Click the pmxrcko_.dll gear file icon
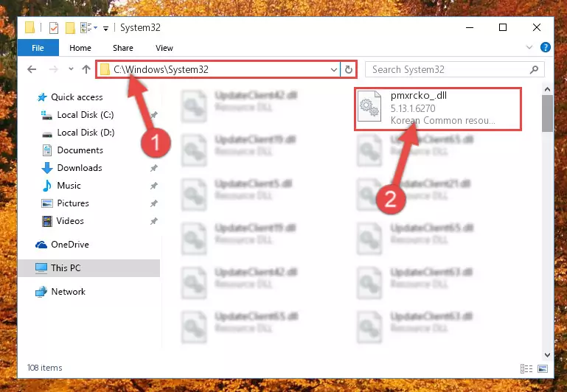567x392 pixels. pos(369,106)
